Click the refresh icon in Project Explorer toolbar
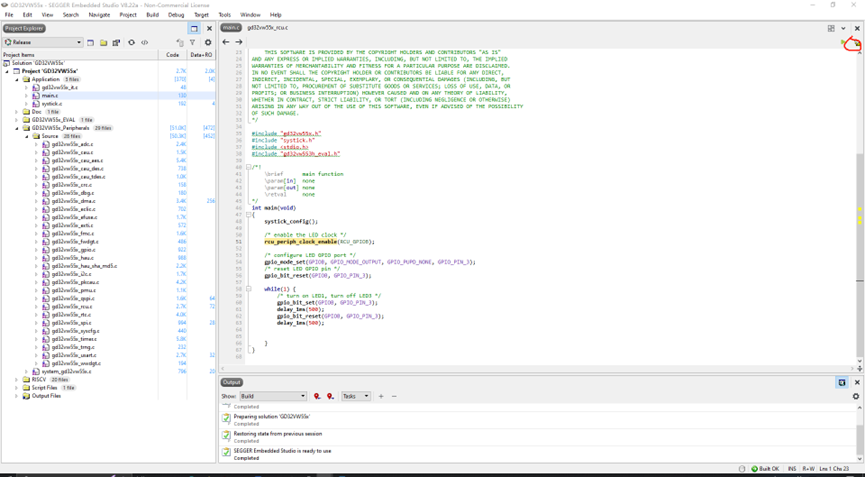The image size is (865, 477). [x=131, y=43]
